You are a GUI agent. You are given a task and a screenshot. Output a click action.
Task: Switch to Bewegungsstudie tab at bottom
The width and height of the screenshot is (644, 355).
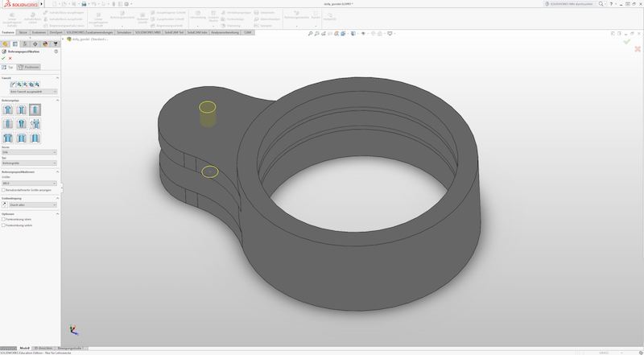(x=69, y=348)
